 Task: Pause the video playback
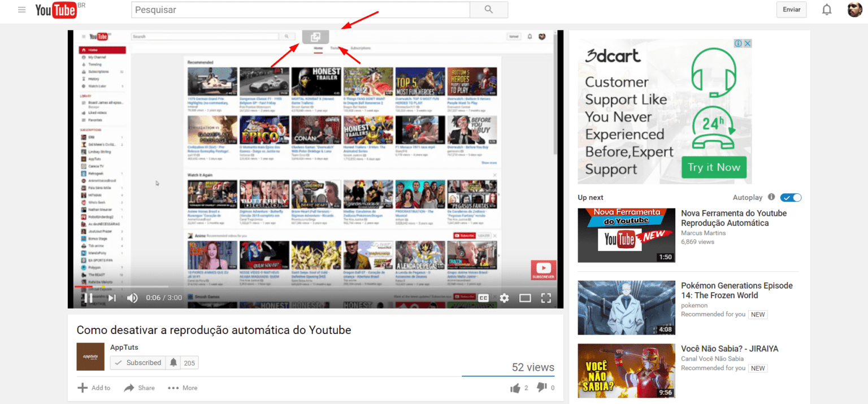[x=88, y=298]
